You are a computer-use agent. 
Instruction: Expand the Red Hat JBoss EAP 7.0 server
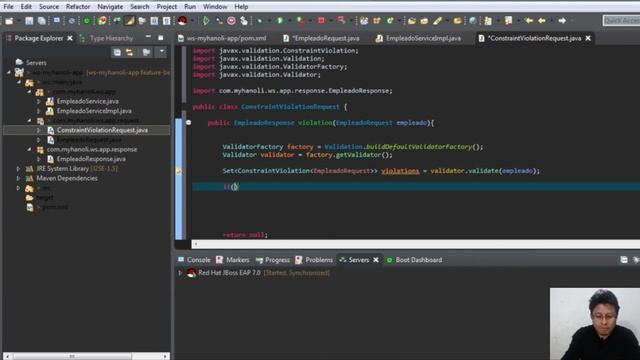coord(180,273)
